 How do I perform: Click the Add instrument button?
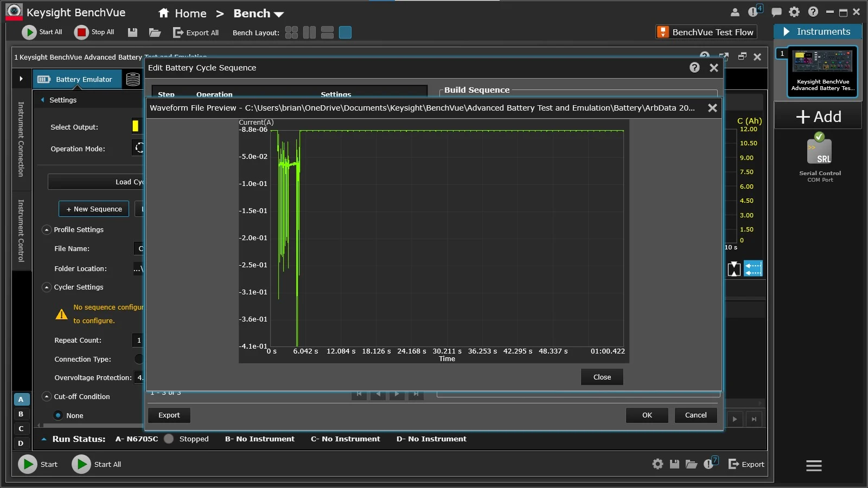818,117
